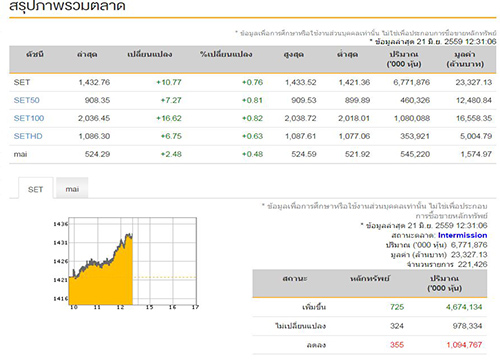Click the SET row index name
The height and width of the screenshot is (360, 500).
(22, 82)
